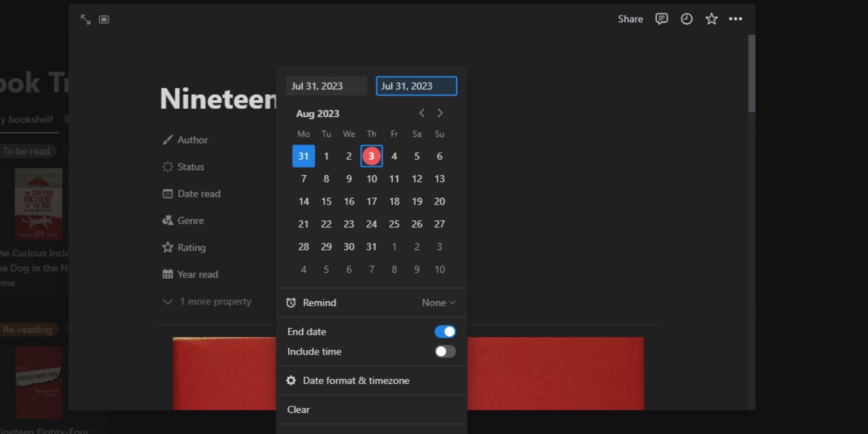This screenshot has height=434, width=868.
Task: Pick August 20 in calendar
Action: point(440,202)
